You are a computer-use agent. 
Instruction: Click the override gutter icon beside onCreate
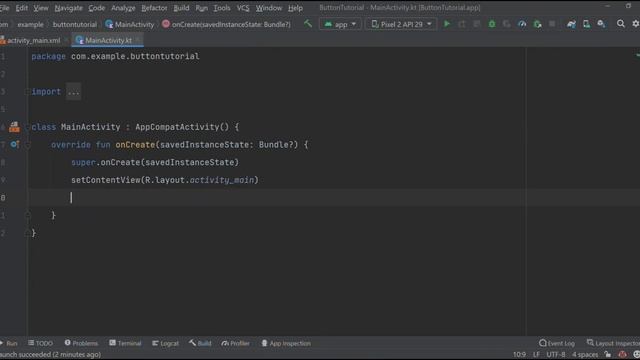pos(15,144)
